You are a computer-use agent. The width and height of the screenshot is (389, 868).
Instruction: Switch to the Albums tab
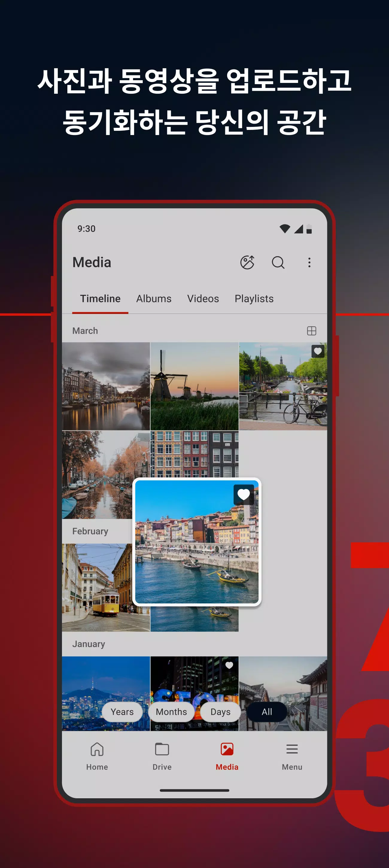(x=154, y=298)
